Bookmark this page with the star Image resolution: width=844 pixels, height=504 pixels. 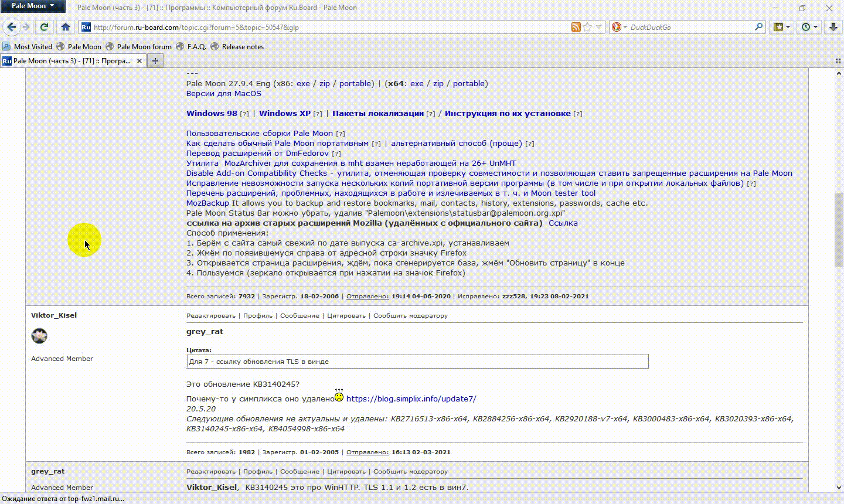(587, 27)
